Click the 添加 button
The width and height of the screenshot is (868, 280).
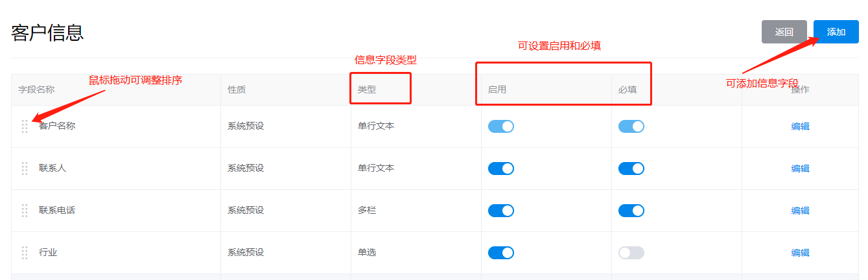coord(836,32)
